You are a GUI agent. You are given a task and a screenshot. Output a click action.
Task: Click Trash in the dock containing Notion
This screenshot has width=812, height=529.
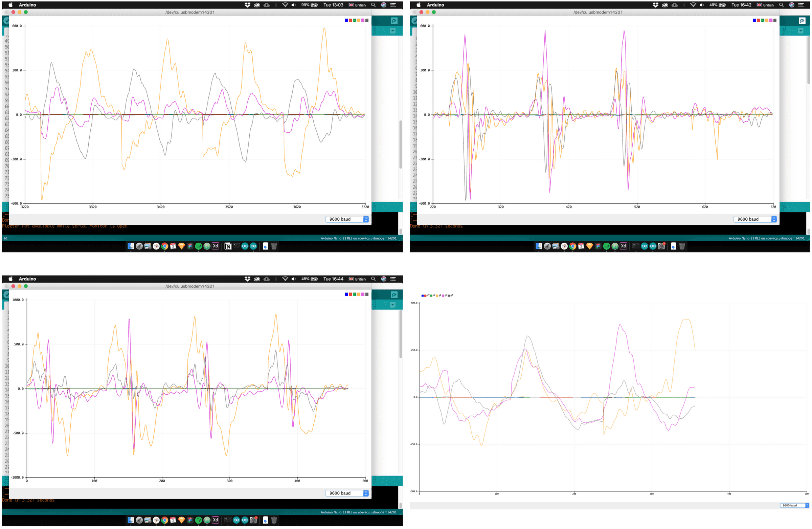[274, 246]
